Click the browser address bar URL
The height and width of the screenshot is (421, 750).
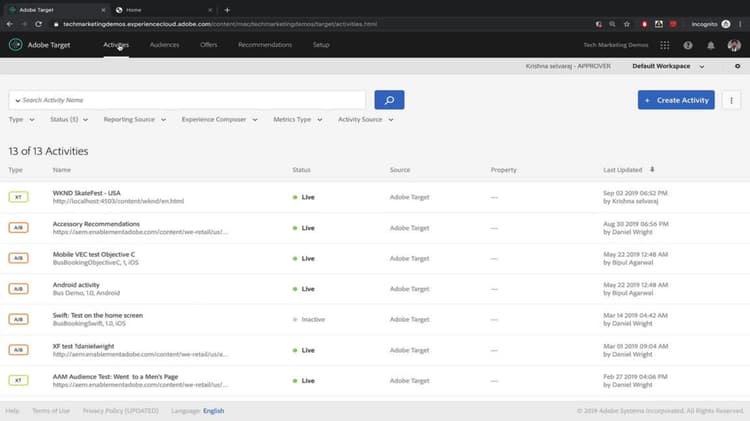220,24
